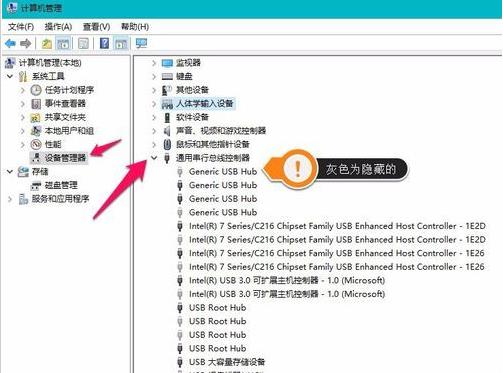Image resolution: width=503 pixels, height=373 pixels.
Task: Expand the 键盘 device category
Action: click(154, 76)
